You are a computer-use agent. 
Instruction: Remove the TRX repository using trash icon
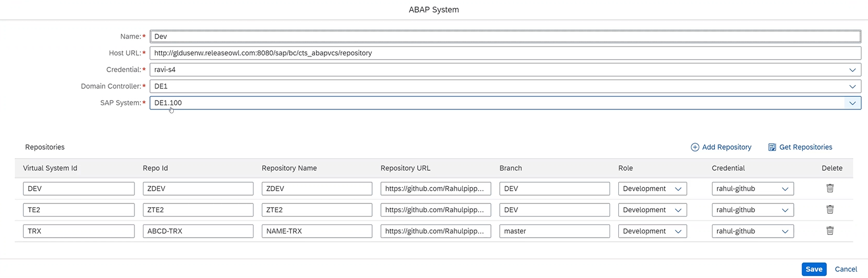(x=830, y=231)
